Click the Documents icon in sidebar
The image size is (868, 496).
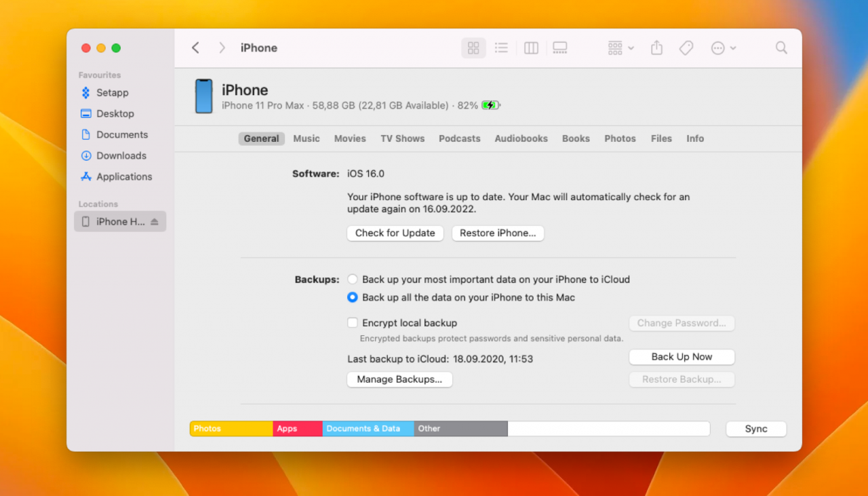point(85,134)
